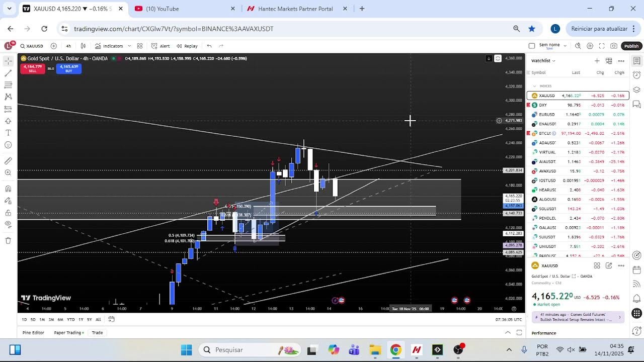Click the layout setup square icon
This screenshot has height=362, width=644.
click(532, 46)
